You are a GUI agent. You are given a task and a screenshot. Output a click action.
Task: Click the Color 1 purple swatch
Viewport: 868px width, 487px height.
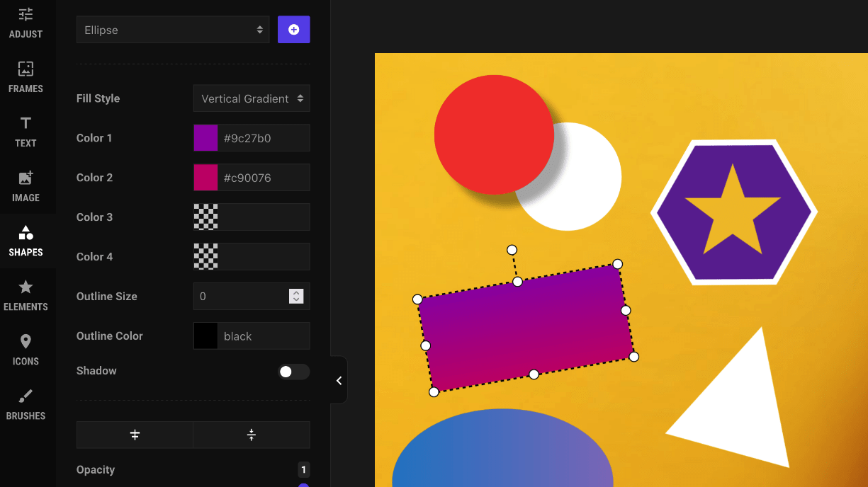tap(206, 137)
